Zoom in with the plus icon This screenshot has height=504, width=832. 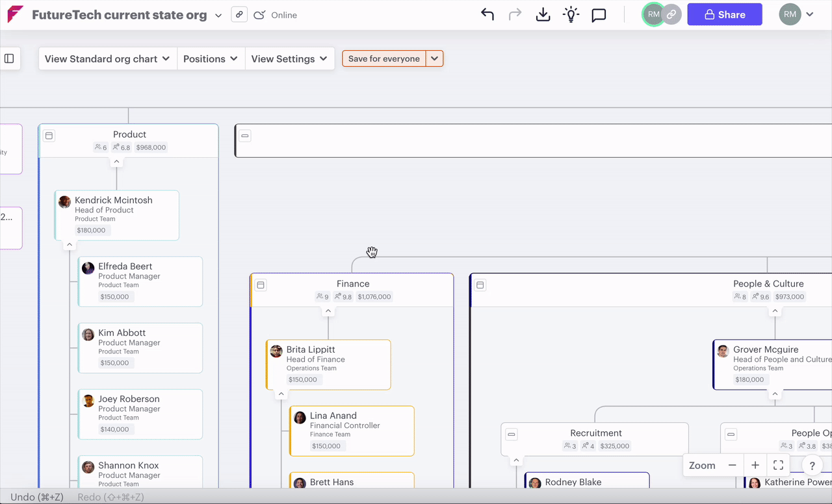[755, 465]
